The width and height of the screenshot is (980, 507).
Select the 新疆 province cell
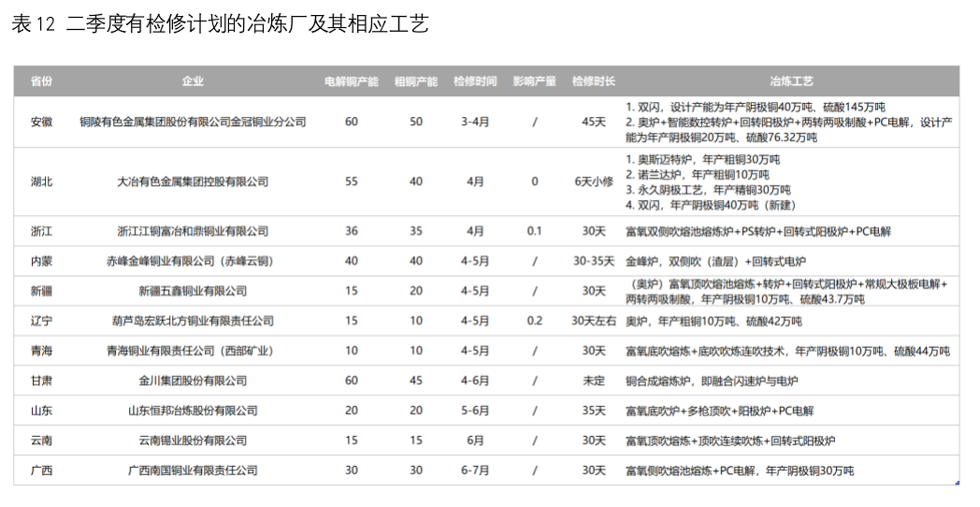click(x=41, y=291)
